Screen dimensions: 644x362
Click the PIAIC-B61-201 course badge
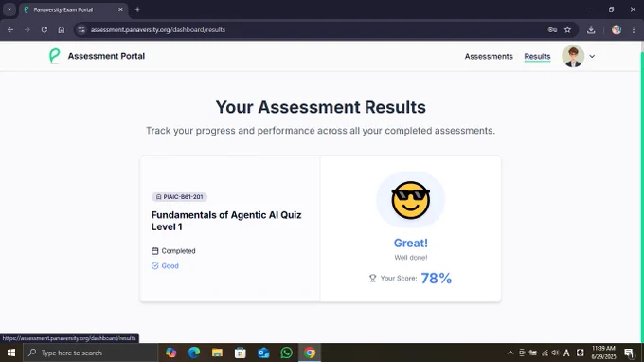click(x=179, y=197)
